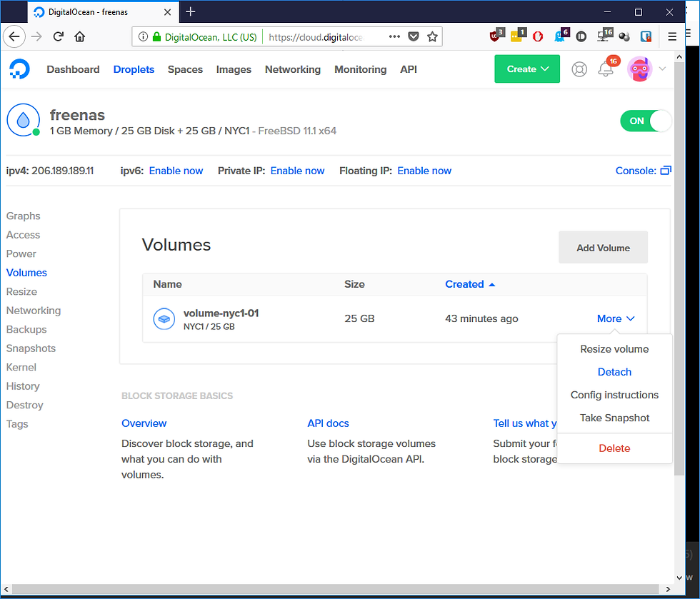Image resolution: width=700 pixels, height=599 pixels.
Task: Open Images in top navigation
Action: coord(234,69)
